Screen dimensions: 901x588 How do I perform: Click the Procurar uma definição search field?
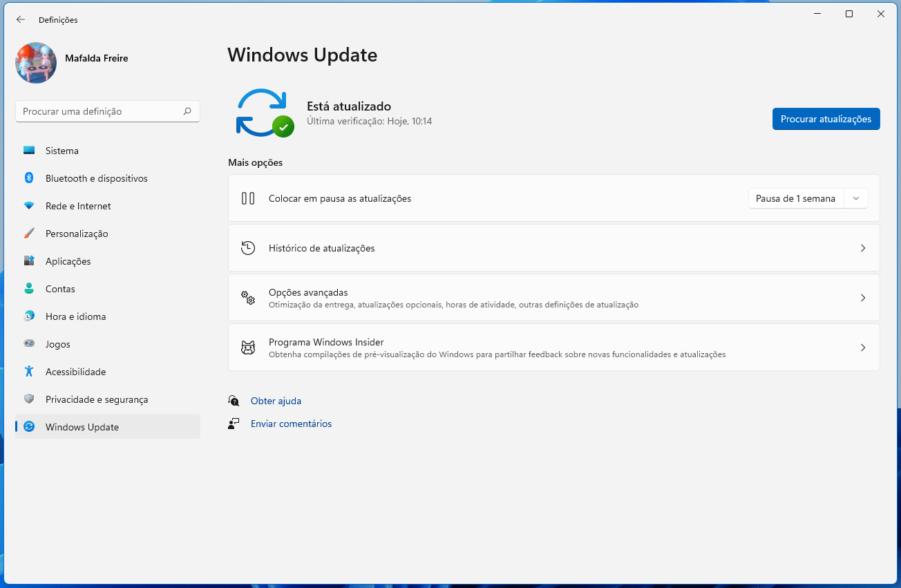coord(100,111)
